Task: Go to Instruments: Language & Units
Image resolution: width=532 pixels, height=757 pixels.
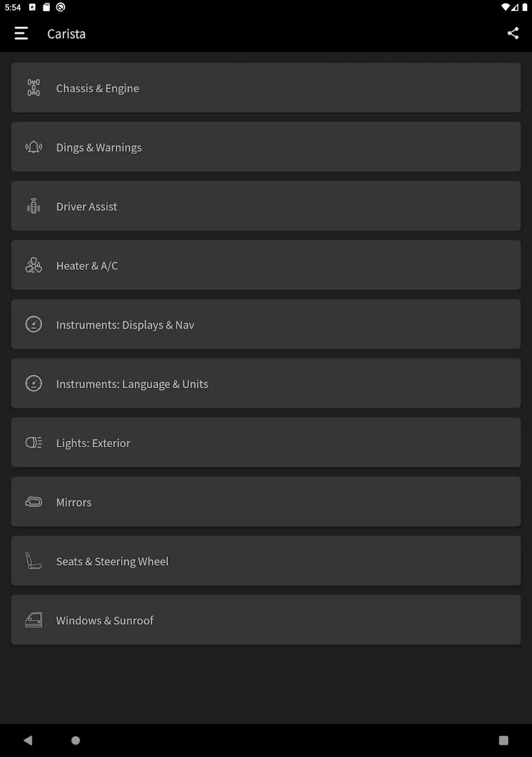Action: pyautogui.click(x=266, y=383)
